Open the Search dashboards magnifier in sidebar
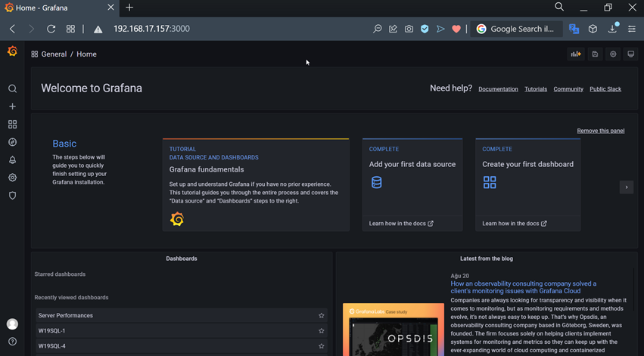 click(x=12, y=89)
